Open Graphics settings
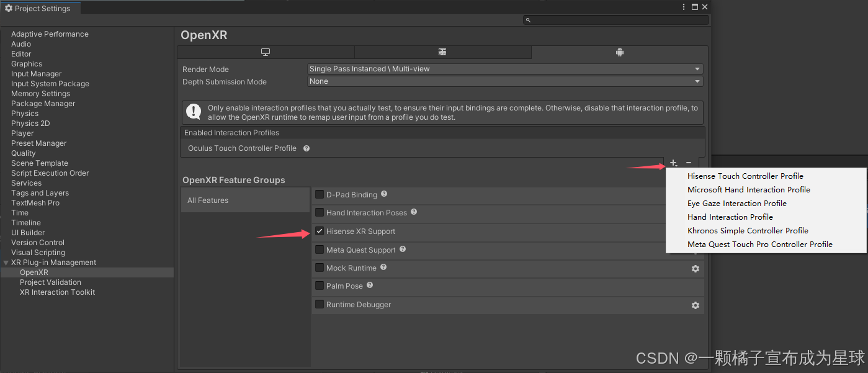The image size is (868, 373). point(27,64)
